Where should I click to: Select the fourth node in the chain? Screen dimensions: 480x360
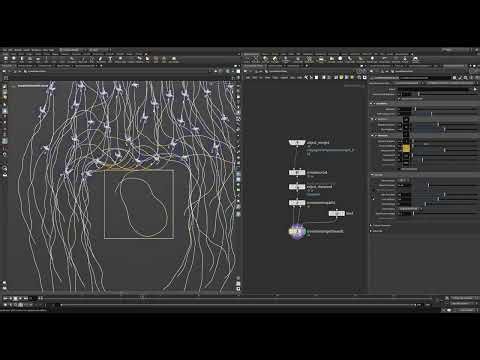tap(297, 202)
